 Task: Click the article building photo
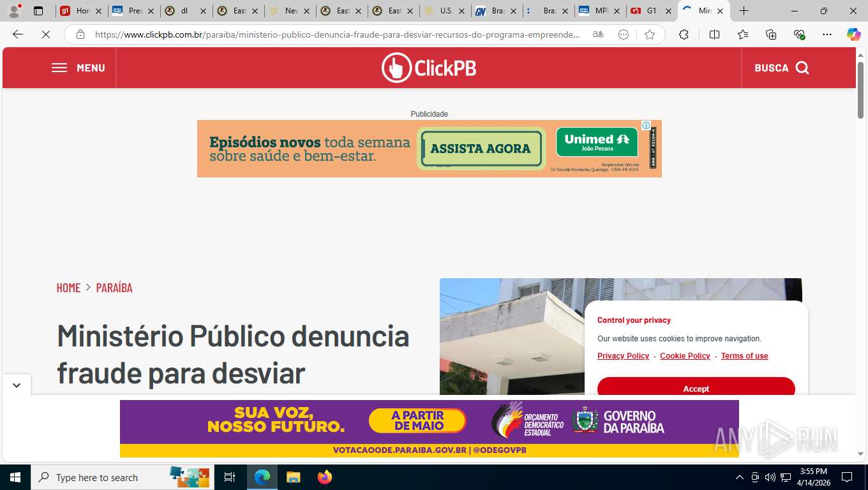(511, 335)
